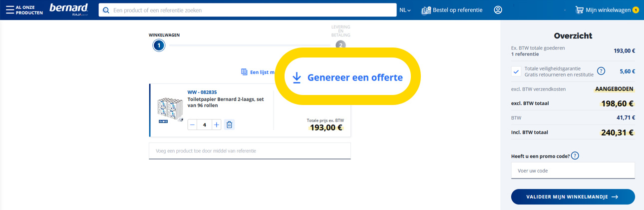Click the Bernard logo
Screen dimensions: 644x210
(x=69, y=9)
